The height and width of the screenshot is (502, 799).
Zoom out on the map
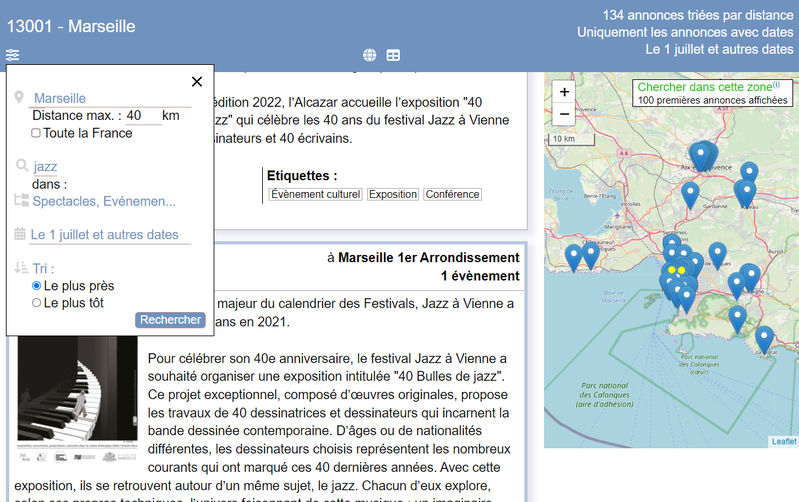(x=565, y=113)
